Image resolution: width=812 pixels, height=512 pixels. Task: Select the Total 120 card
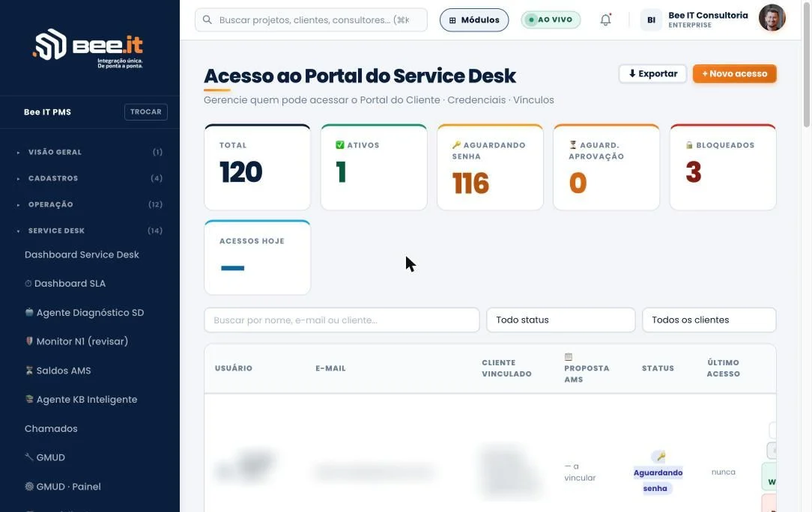coord(258,167)
